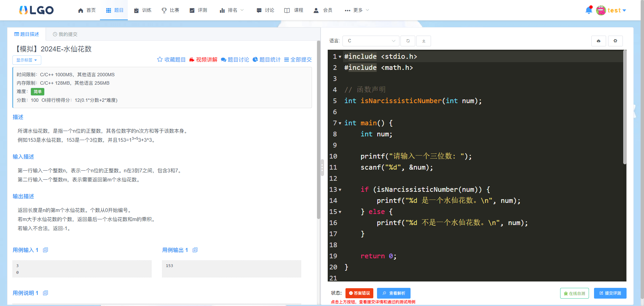
Task: Open the test user account menu
Action: [x=611, y=10]
